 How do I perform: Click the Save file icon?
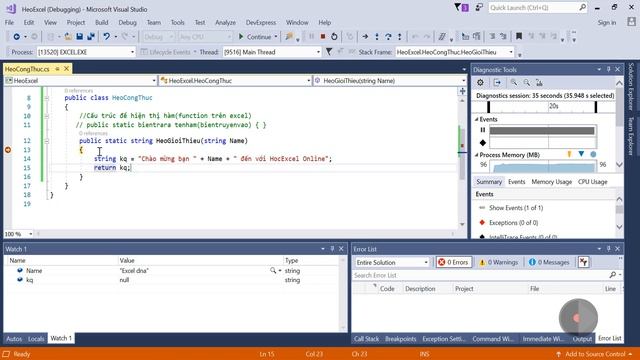[x=80, y=37]
